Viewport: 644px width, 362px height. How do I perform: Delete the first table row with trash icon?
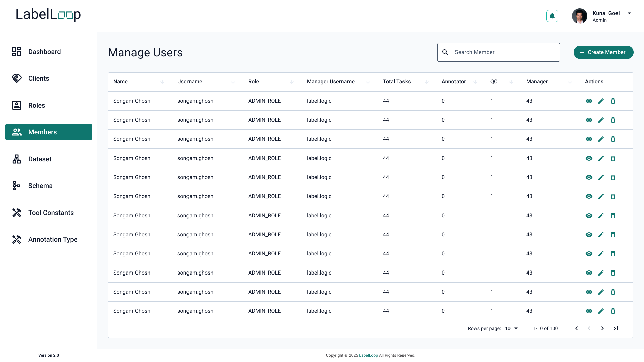(x=613, y=101)
